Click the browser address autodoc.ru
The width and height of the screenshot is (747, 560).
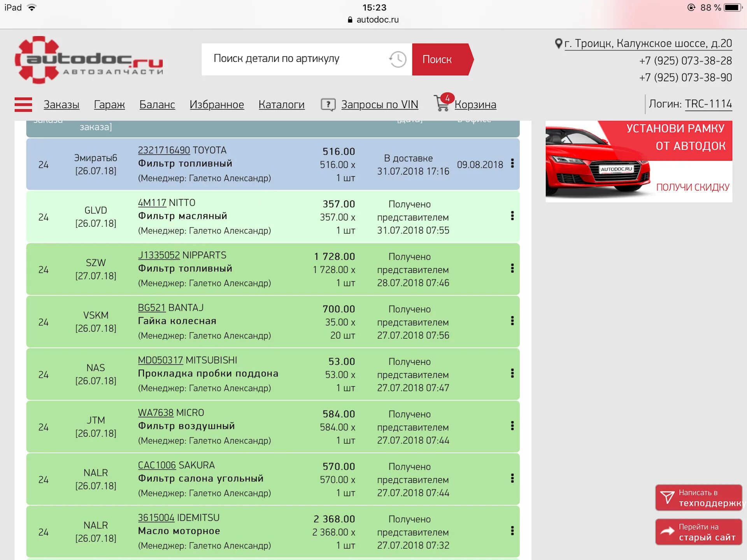pos(377,19)
